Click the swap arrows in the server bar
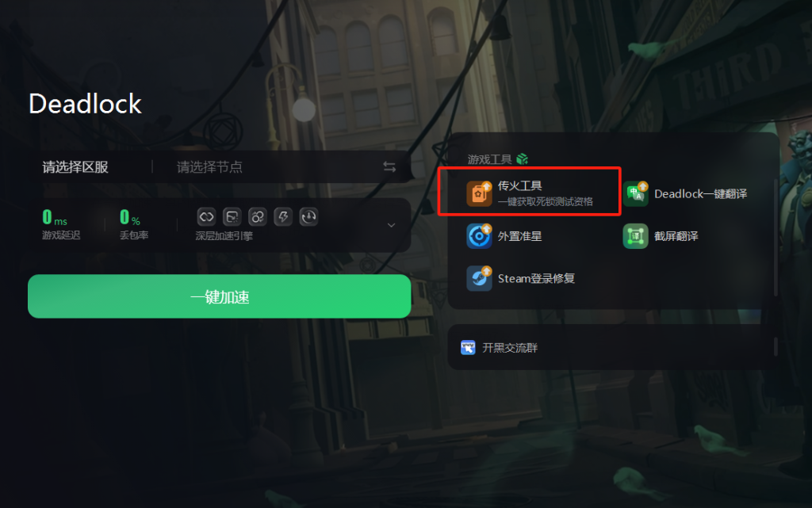This screenshot has width=812, height=508. 389,166
